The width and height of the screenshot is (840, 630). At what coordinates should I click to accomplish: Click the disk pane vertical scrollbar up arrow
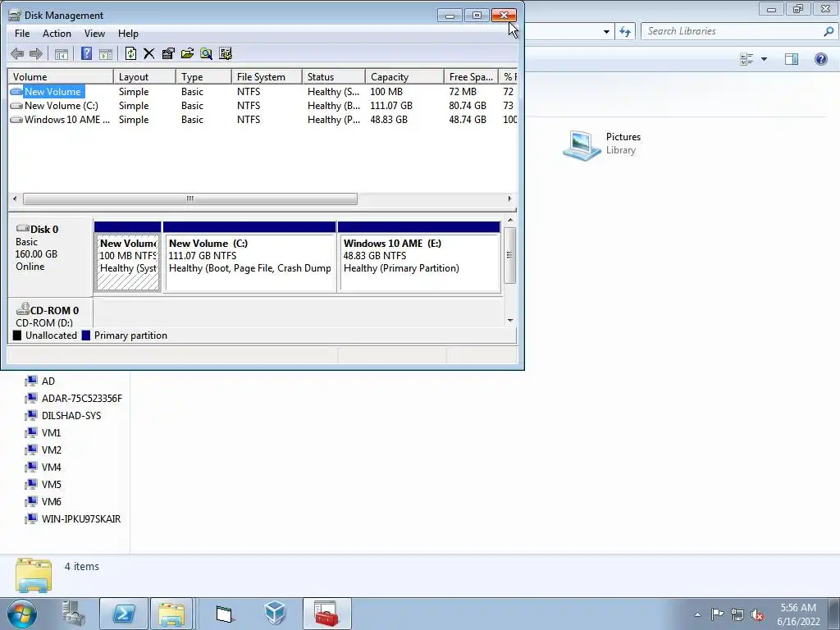(510, 220)
